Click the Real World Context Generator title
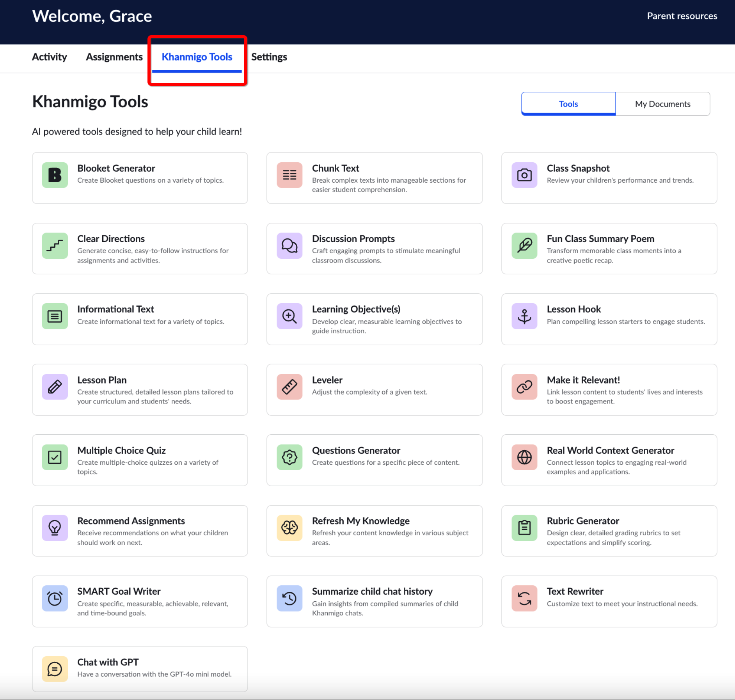The width and height of the screenshot is (735, 700). 611,450
